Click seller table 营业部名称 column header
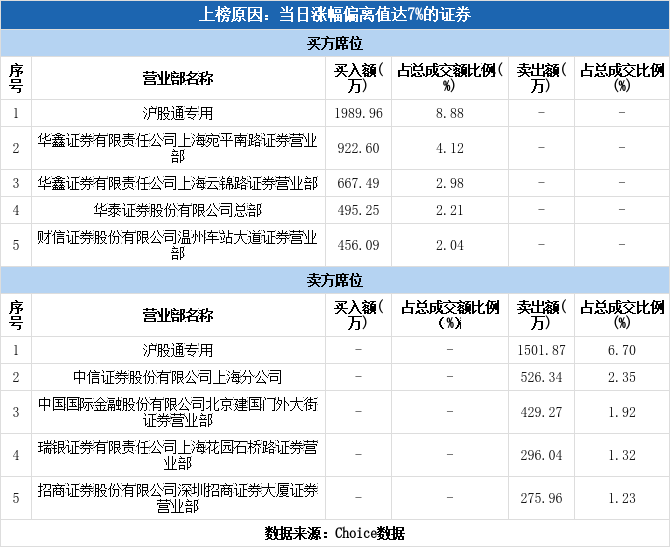 click(178, 315)
